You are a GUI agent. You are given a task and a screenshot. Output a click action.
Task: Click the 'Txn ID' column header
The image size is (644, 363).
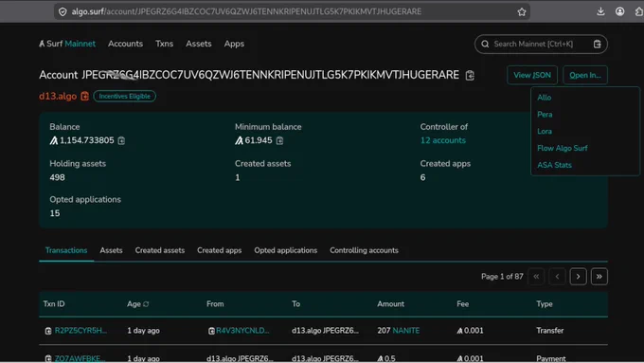(x=54, y=304)
